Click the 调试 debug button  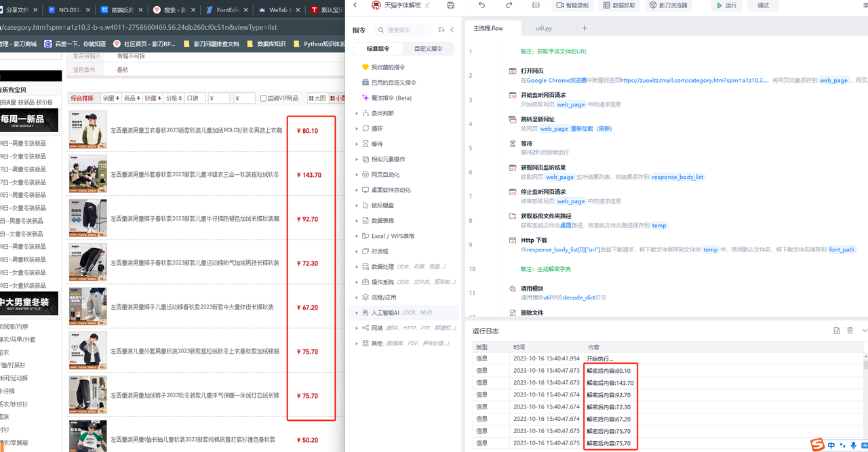pos(763,5)
